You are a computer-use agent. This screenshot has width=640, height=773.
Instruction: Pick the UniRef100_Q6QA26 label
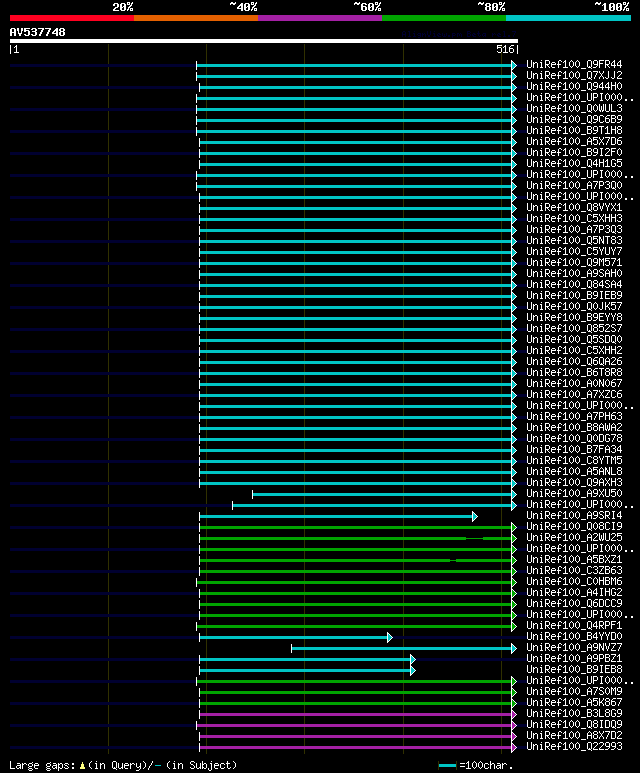574,361
